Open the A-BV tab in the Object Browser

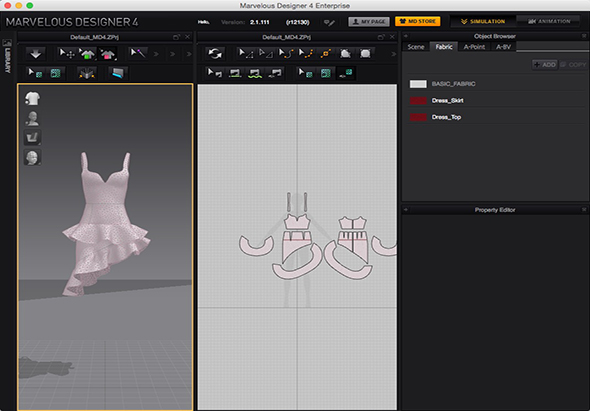[503, 47]
